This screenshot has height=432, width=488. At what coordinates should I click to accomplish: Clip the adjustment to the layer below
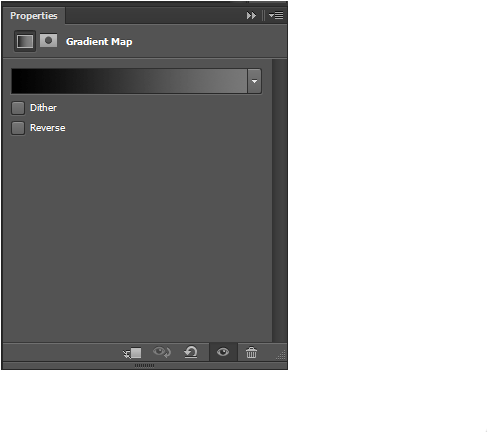[x=132, y=353]
